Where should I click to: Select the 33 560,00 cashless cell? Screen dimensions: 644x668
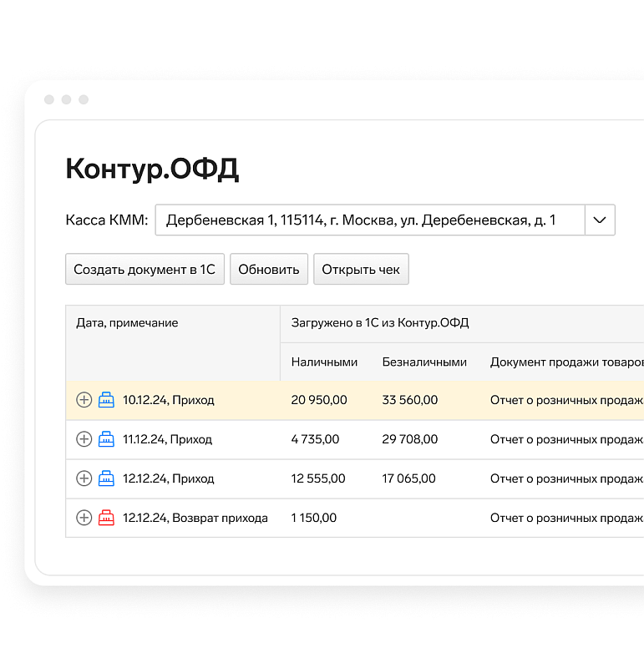pos(409,400)
